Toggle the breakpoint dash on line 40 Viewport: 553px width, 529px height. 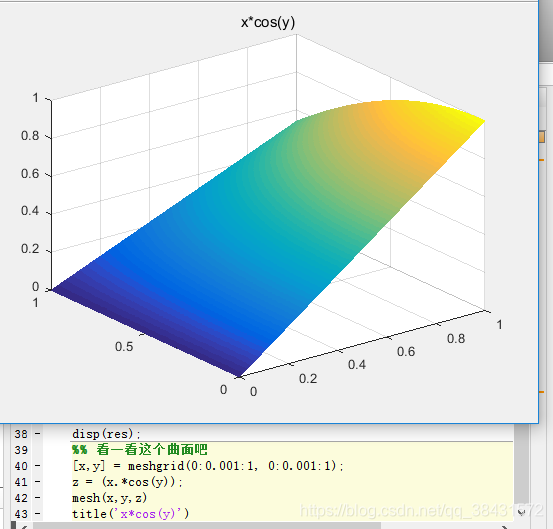[x=37, y=466]
